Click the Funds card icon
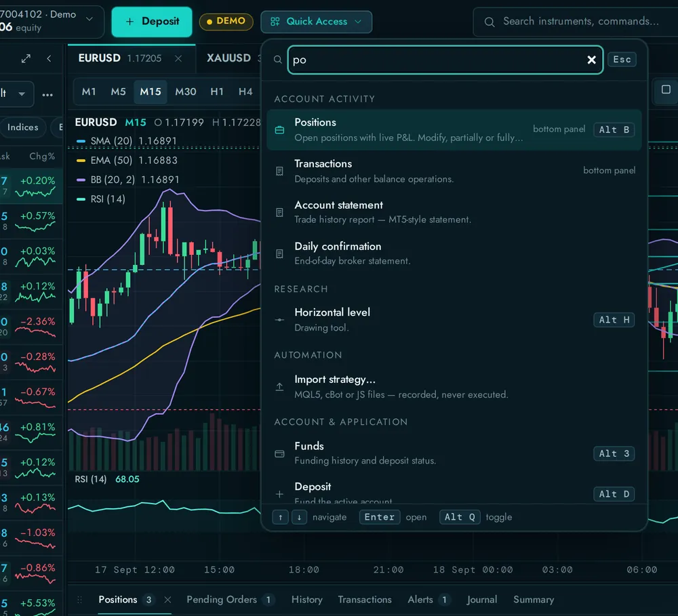Image resolution: width=678 pixels, height=616 pixels. coord(280,454)
